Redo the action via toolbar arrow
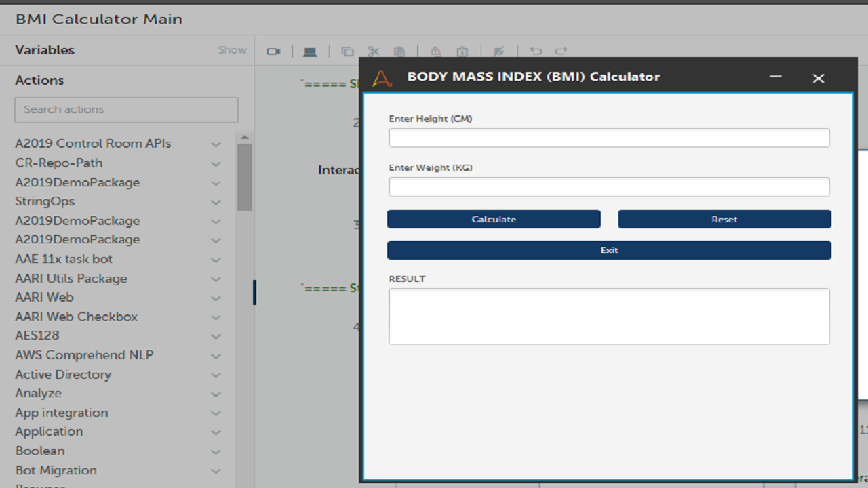 click(x=561, y=51)
